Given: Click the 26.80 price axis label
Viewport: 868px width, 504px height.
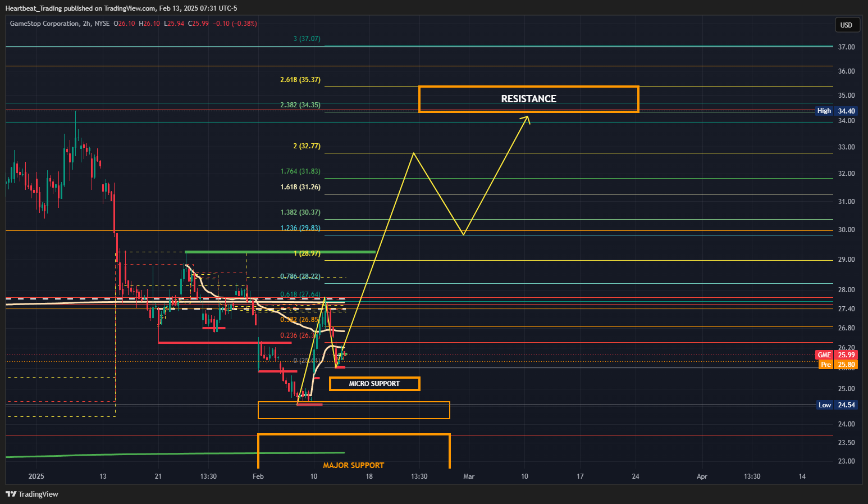Looking at the screenshot, I should (846, 328).
